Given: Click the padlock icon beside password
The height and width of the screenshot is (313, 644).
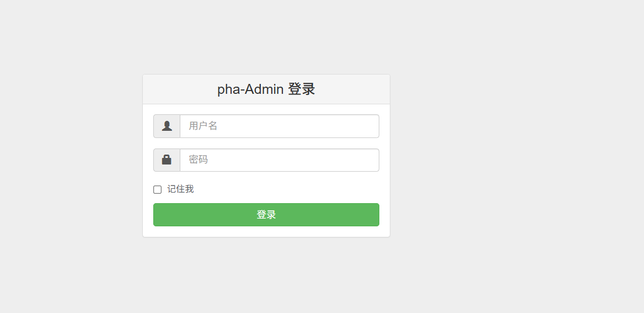Looking at the screenshot, I should click(x=167, y=160).
